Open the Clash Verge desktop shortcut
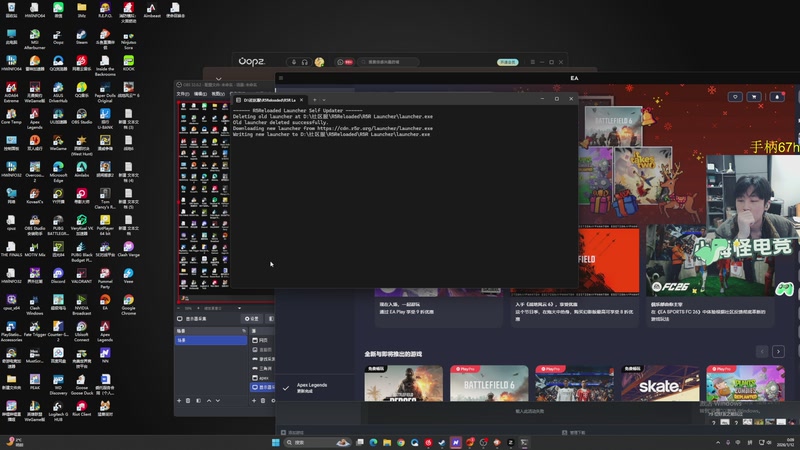The height and width of the screenshot is (450, 800). [129, 249]
